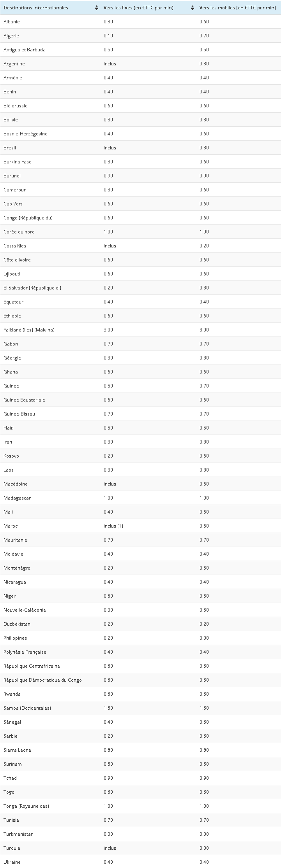Sort by Vers les fixes header text
Screen dimensions: 281x868
click(138, 8)
